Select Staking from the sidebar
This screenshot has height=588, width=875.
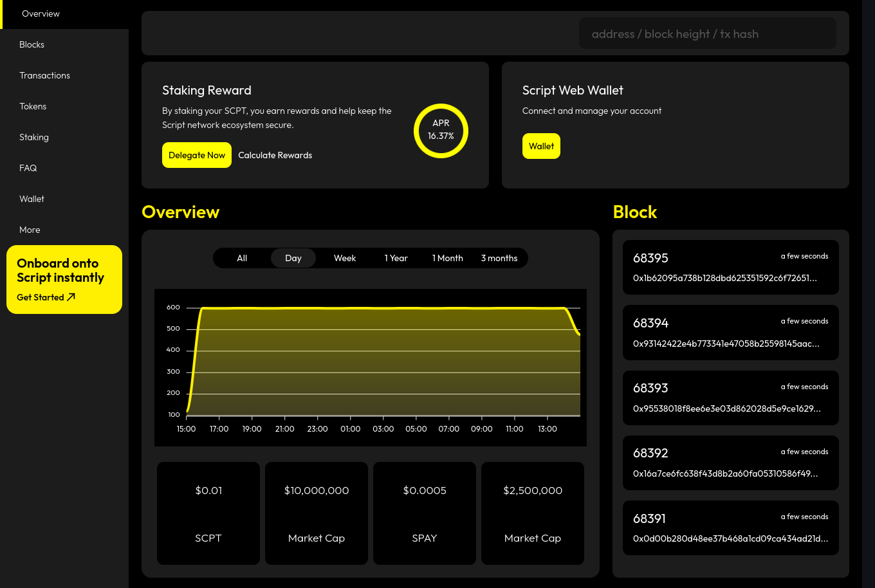click(x=34, y=137)
